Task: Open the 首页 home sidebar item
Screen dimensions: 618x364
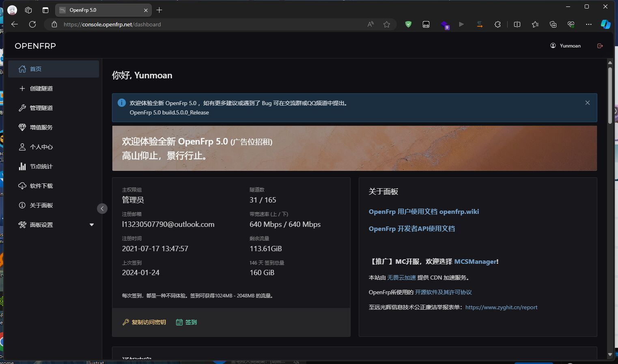Action: pos(53,69)
